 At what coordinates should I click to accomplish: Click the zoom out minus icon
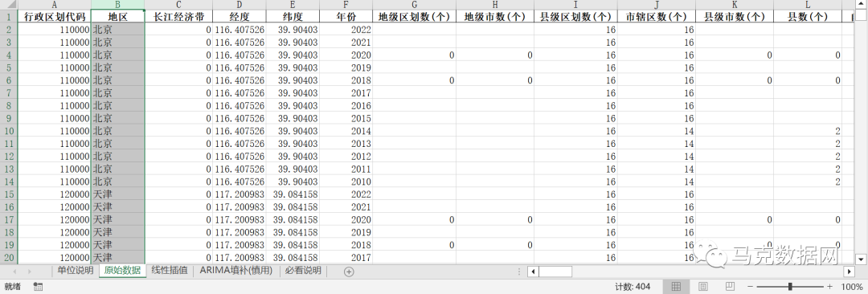tap(751, 287)
